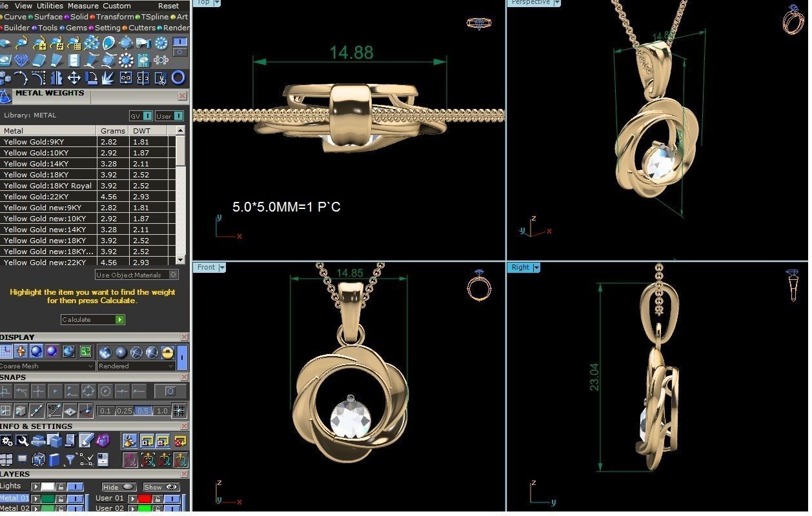Open the Rendered display mode dropdown

[x=136, y=366]
